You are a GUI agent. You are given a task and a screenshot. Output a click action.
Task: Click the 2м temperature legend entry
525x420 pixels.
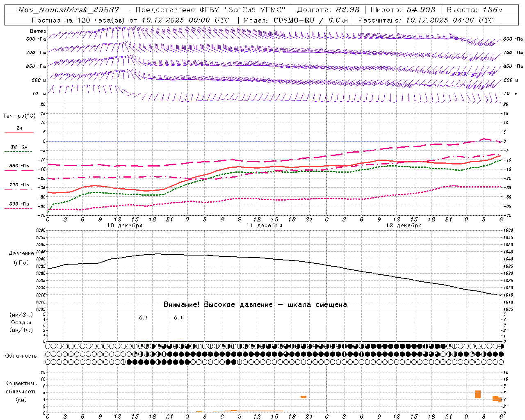point(19,128)
